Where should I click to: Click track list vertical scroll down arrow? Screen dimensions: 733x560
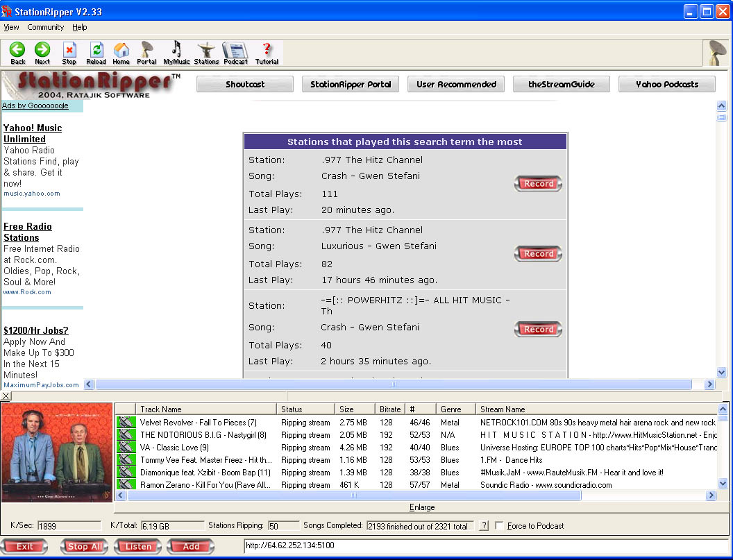tap(723, 484)
